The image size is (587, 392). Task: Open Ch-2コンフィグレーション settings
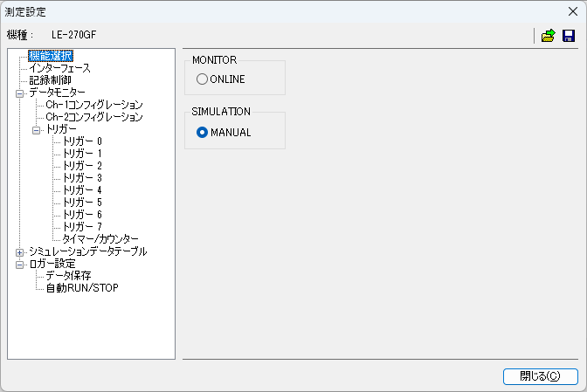94,117
